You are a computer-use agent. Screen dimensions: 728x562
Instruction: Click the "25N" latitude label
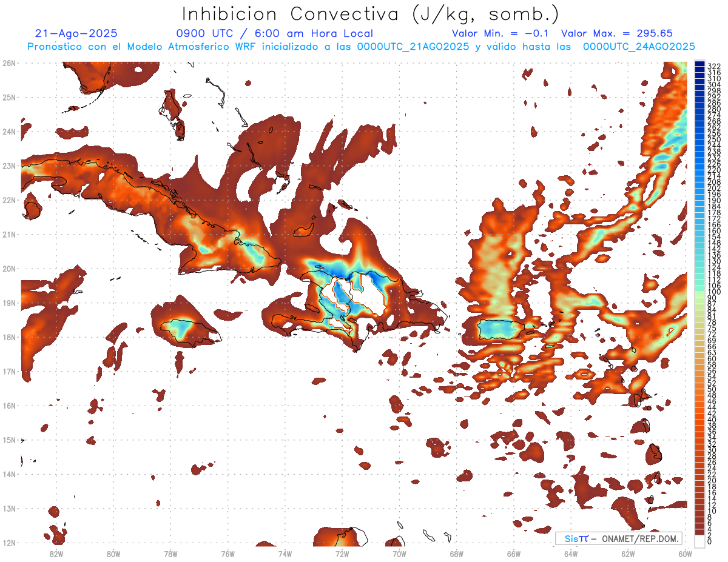(x=8, y=97)
